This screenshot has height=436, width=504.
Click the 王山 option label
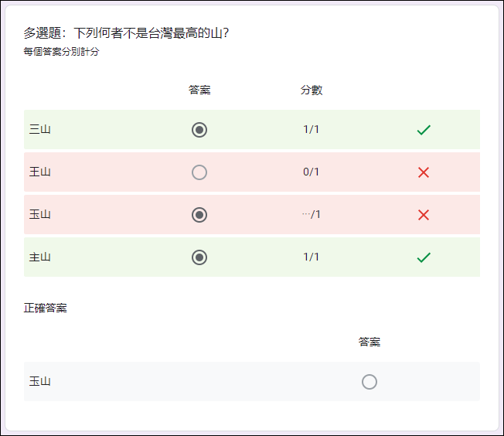(x=40, y=172)
